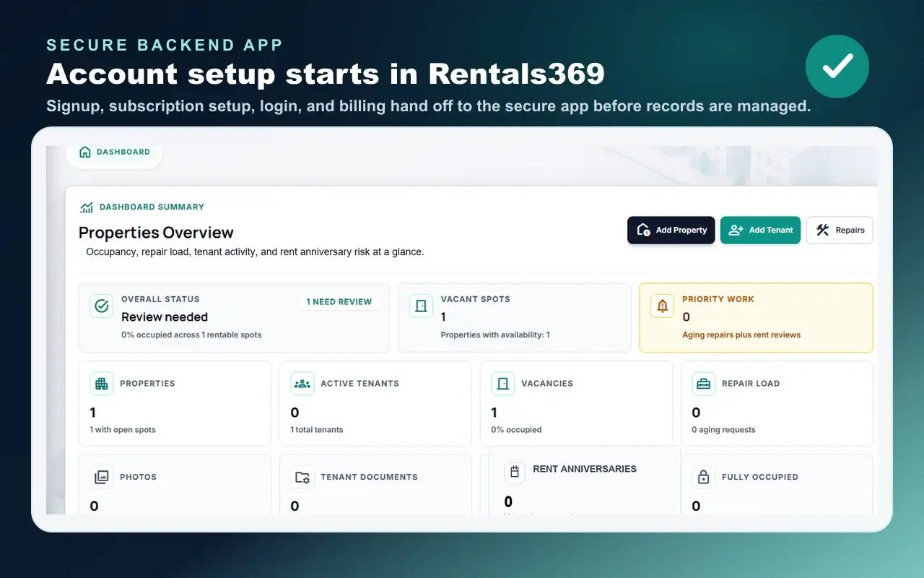Click the Properties Overview heading
Viewport: 924px width, 578px height.
click(x=156, y=233)
